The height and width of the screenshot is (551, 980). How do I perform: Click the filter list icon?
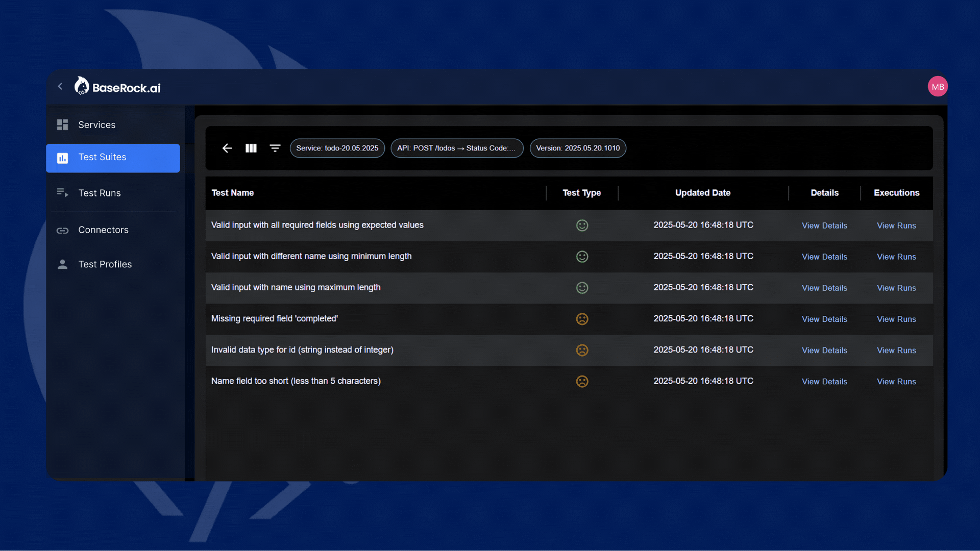point(275,148)
